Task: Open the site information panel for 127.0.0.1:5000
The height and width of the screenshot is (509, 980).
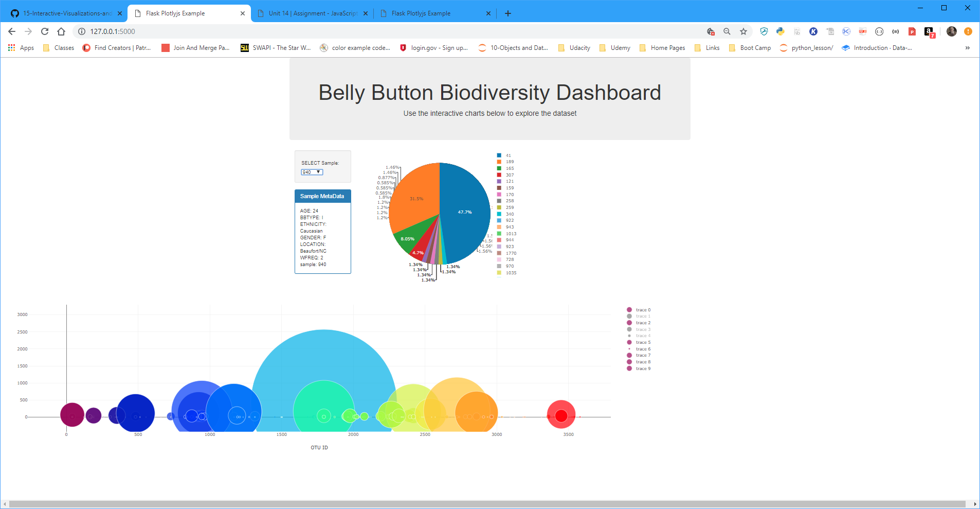Action: 81,31
